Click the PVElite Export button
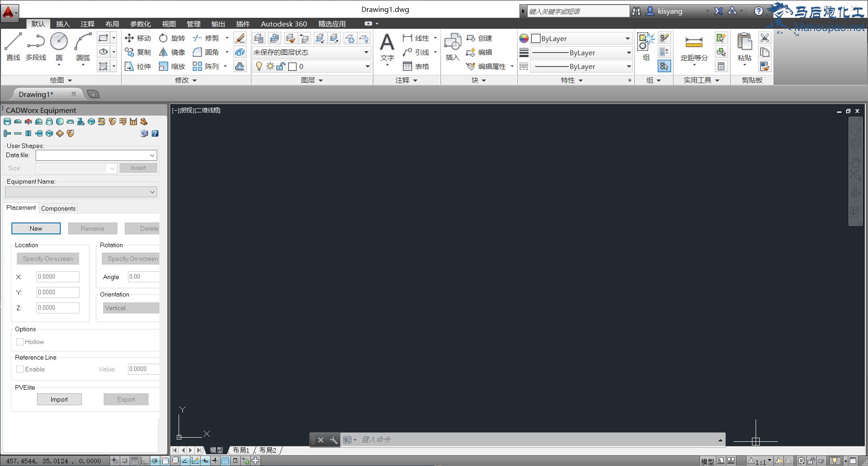The image size is (868, 466). point(126,399)
